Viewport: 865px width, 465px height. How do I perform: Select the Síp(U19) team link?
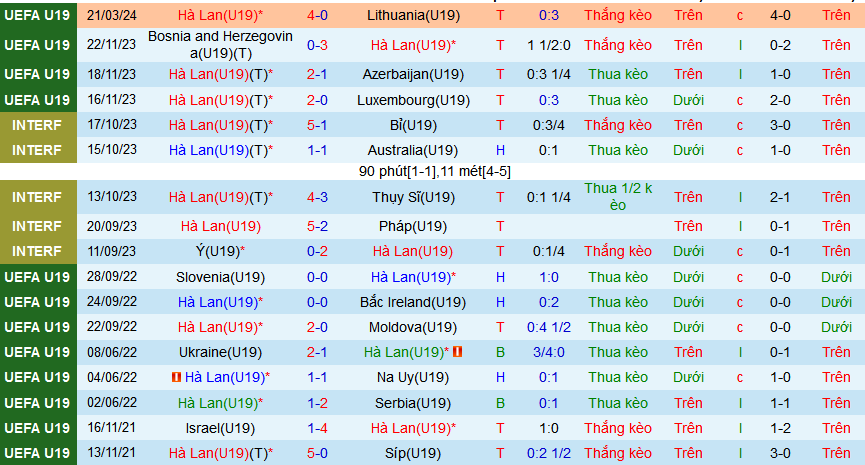413,453
